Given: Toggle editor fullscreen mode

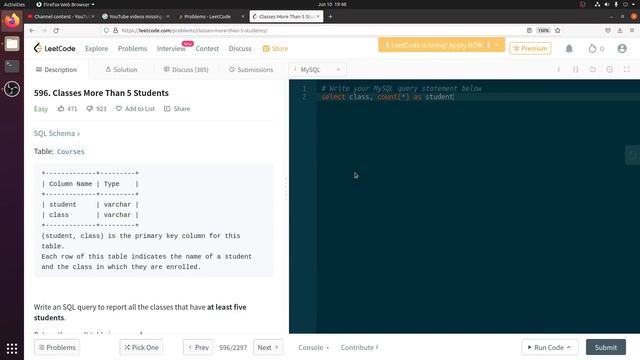Looking at the screenshot, I should [x=627, y=69].
